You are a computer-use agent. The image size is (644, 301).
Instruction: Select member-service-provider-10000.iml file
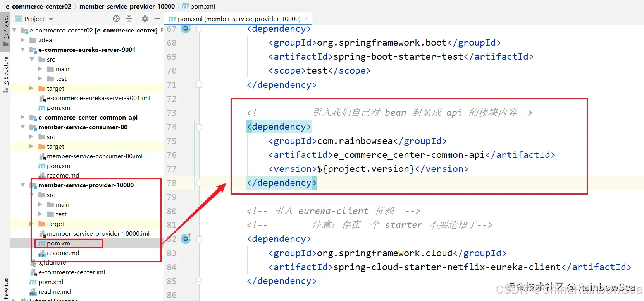point(98,233)
